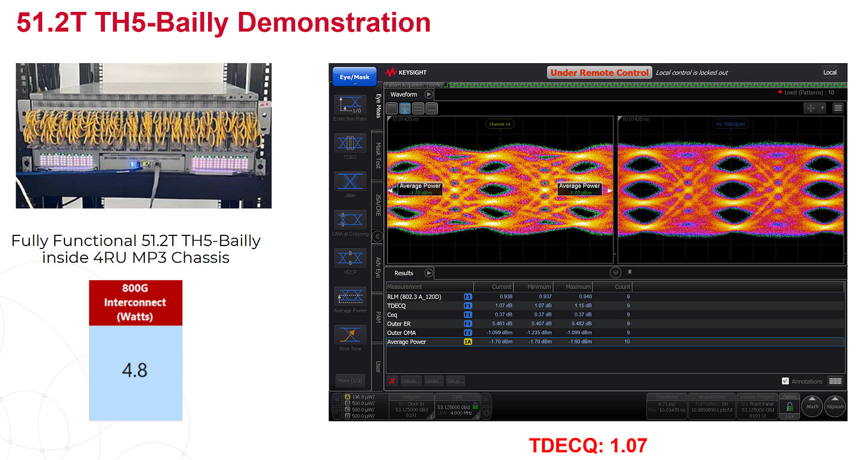Click the pattern lock padlock icon
The image size is (868, 460).
(x=789, y=407)
